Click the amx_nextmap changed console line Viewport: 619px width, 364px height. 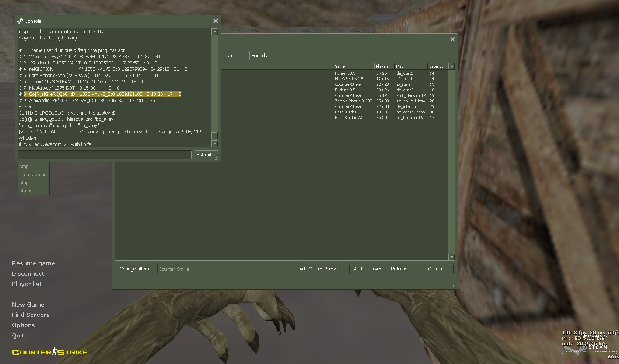click(59, 126)
